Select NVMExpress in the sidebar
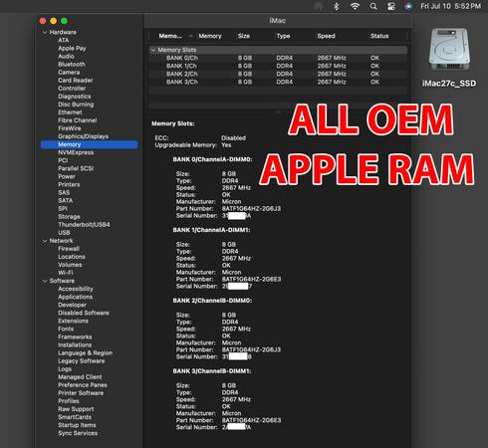This screenshot has width=488, height=448. point(76,152)
